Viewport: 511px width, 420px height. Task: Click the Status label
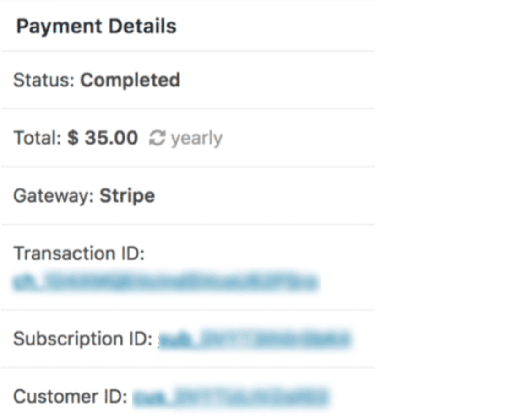tap(44, 80)
